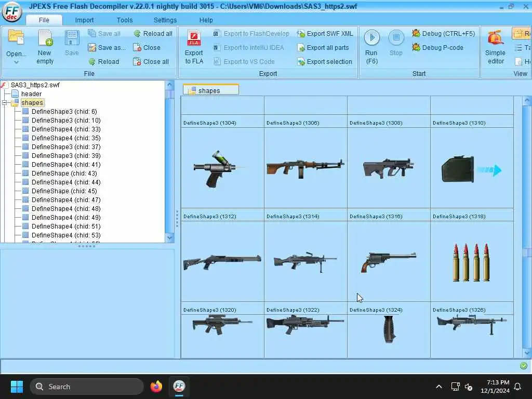The width and height of the screenshot is (532, 399).
Task: Click Reload all
Action: point(153,34)
